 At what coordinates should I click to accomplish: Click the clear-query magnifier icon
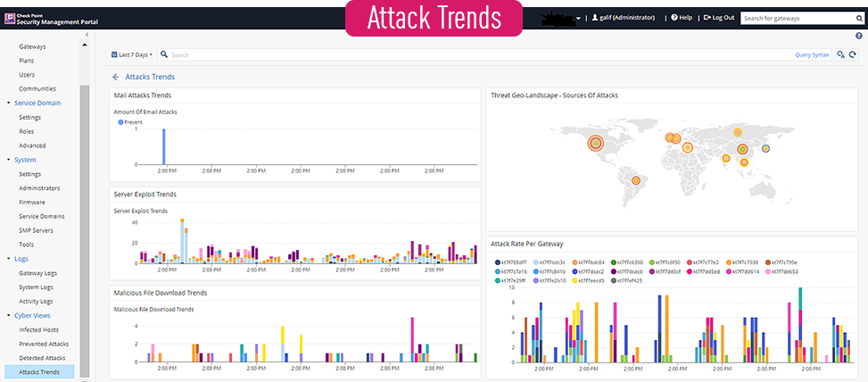[841, 54]
